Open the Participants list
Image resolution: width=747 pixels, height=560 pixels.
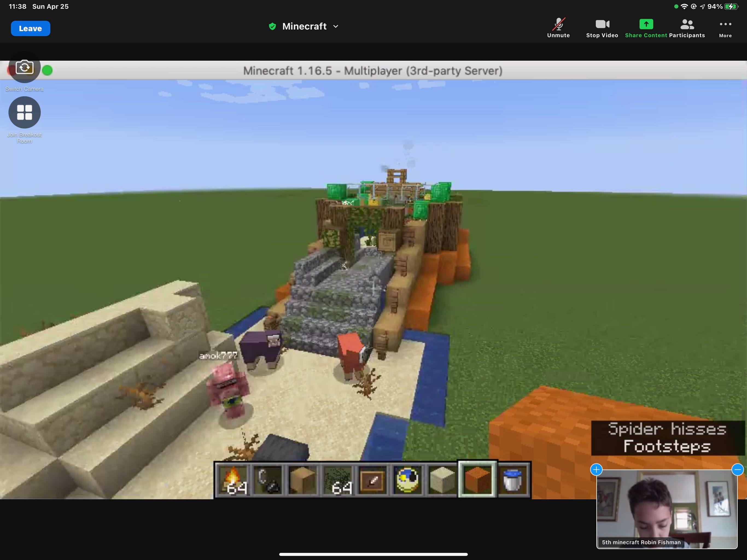(x=687, y=28)
